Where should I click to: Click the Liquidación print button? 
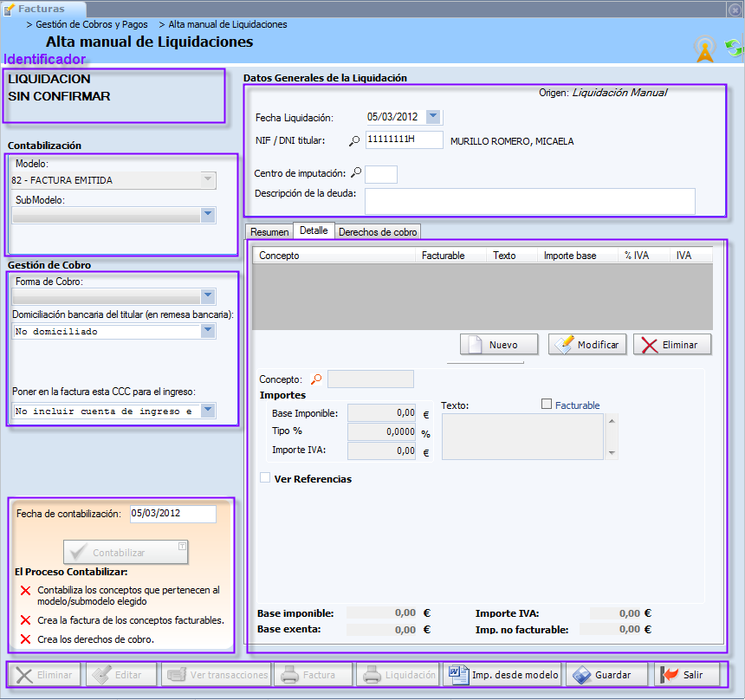398,675
